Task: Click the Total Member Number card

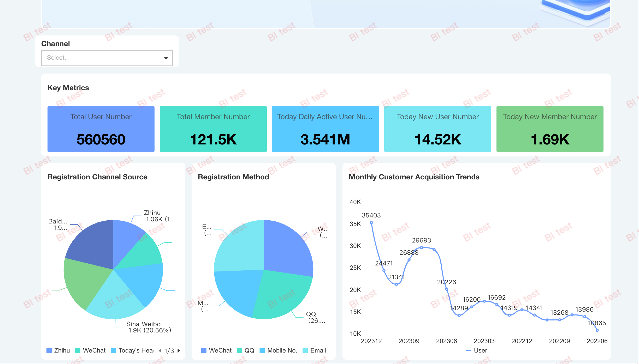Action: pyautogui.click(x=213, y=129)
